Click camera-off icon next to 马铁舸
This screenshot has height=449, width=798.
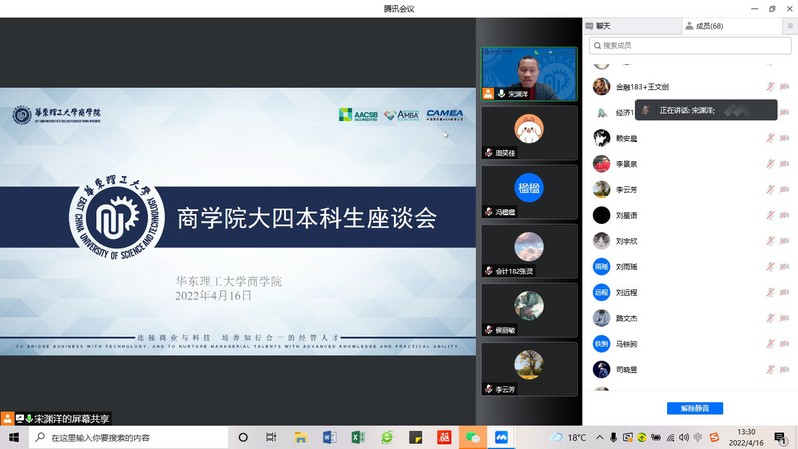click(x=786, y=344)
